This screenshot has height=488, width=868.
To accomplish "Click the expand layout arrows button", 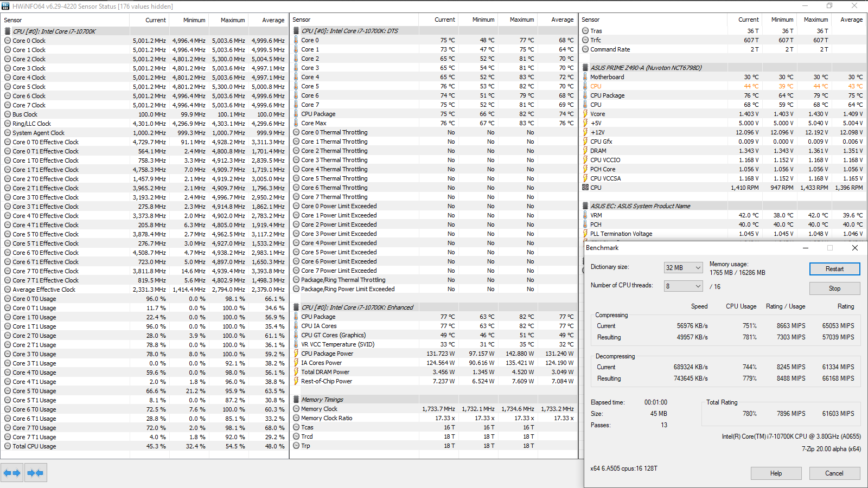I will pyautogui.click(x=12, y=473).
